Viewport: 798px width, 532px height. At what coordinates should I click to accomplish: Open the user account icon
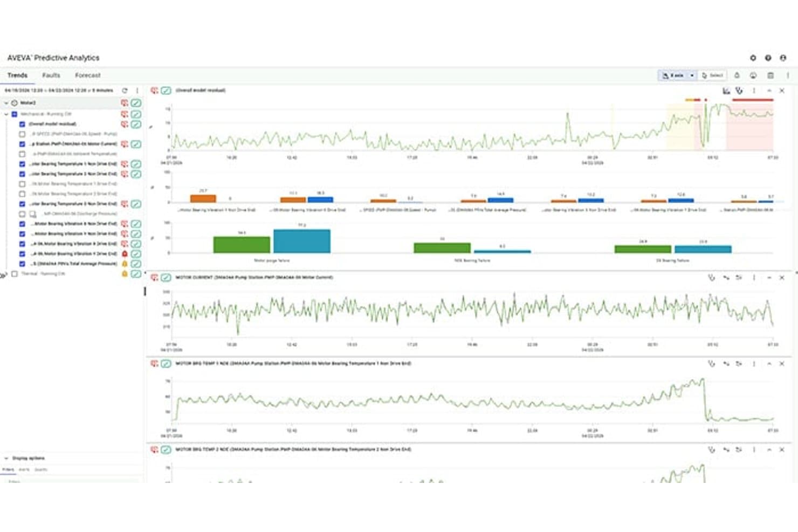783,58
